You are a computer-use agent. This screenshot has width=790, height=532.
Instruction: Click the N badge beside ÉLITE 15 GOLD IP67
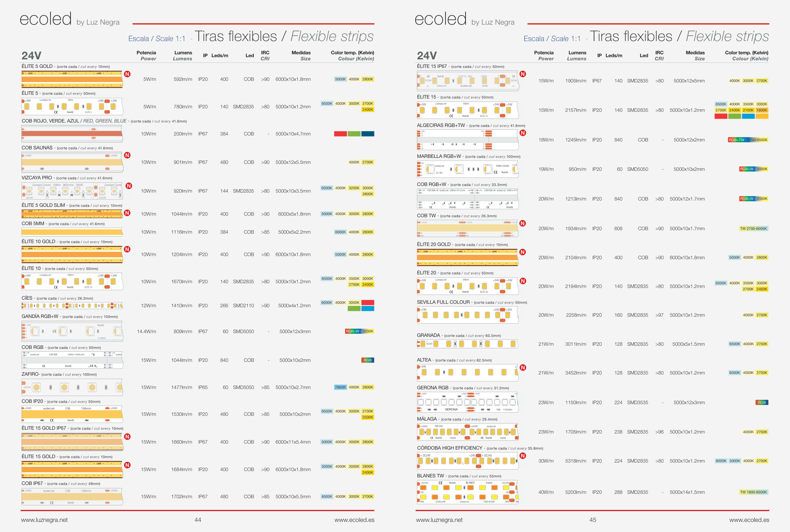(x=127, y=437)
